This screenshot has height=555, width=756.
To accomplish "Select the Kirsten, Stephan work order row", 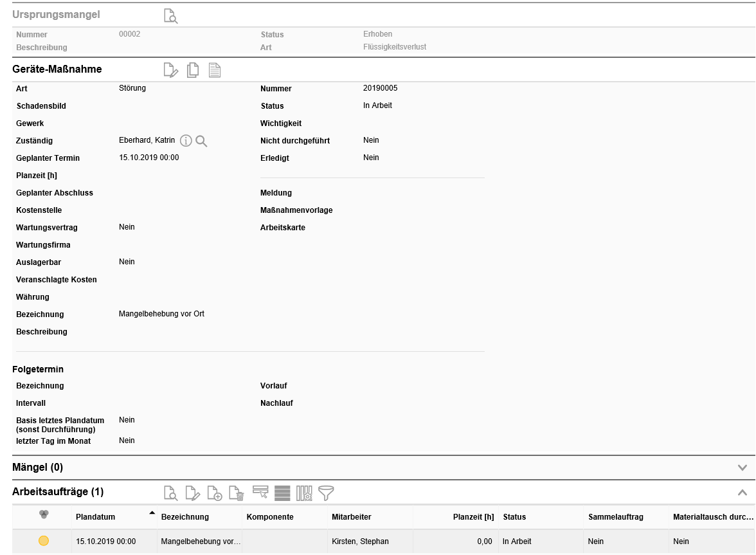I will pos(360,541).
